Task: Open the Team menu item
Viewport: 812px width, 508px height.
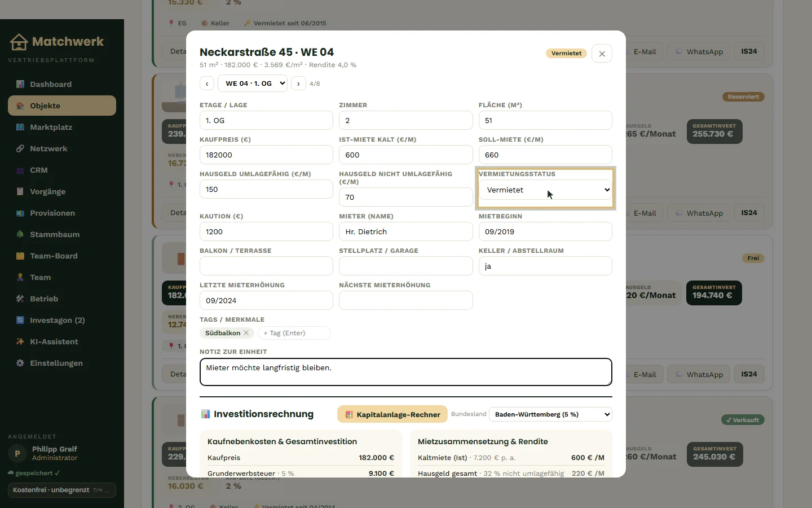Action: tap(62, 277)
